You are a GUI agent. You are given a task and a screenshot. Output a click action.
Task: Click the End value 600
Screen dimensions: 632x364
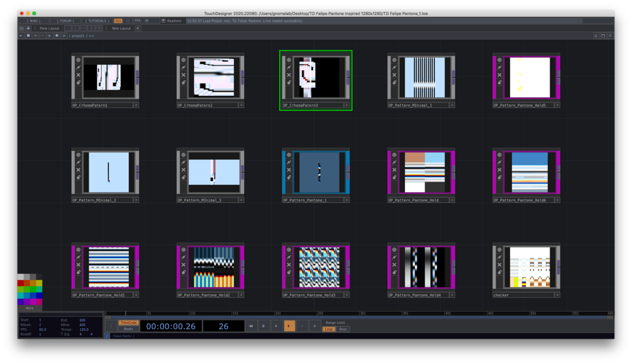click(x=82, y=320)
